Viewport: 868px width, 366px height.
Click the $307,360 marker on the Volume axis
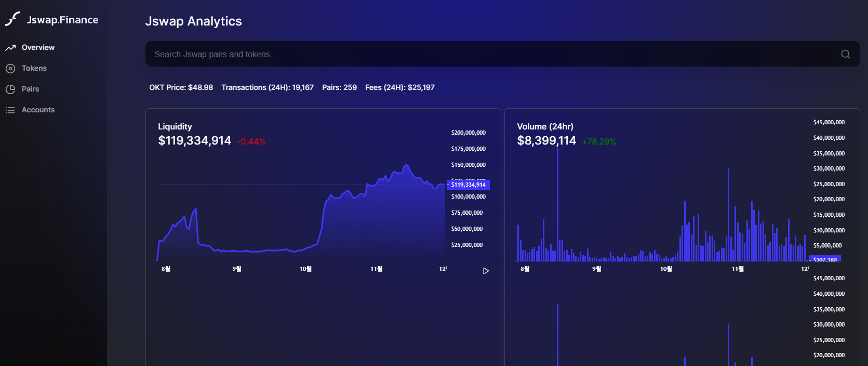coord(825,259)
